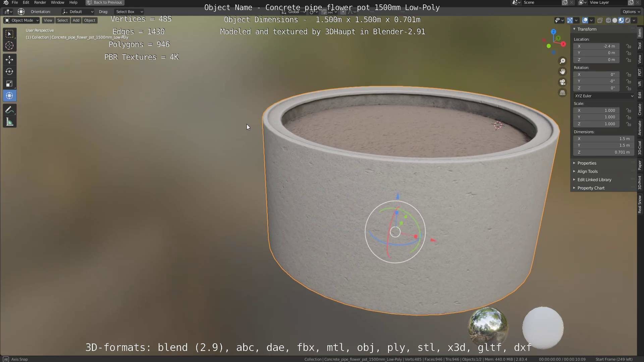Click the Back to Previous button
The width and height of the screenshot is (644, 362).
click(105, 2)
